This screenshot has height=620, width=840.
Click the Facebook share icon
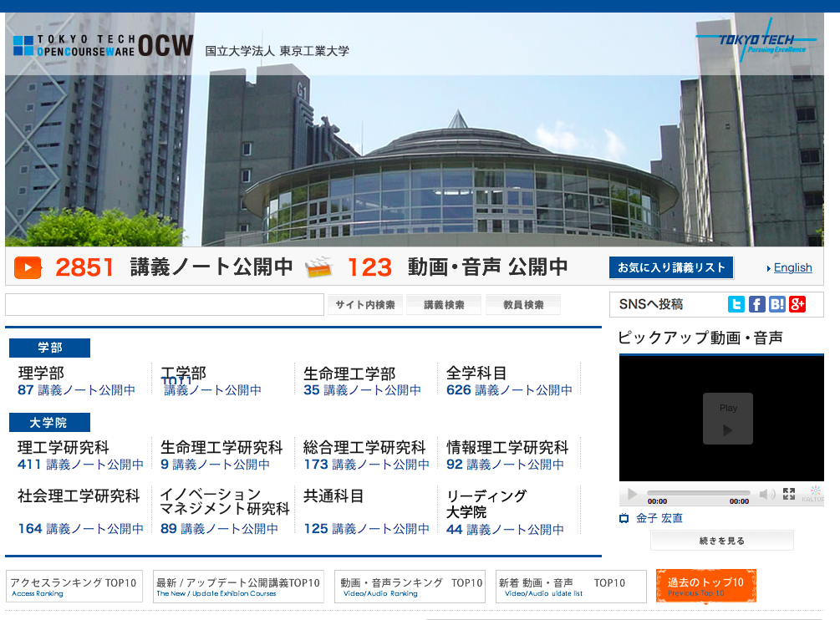756,304
